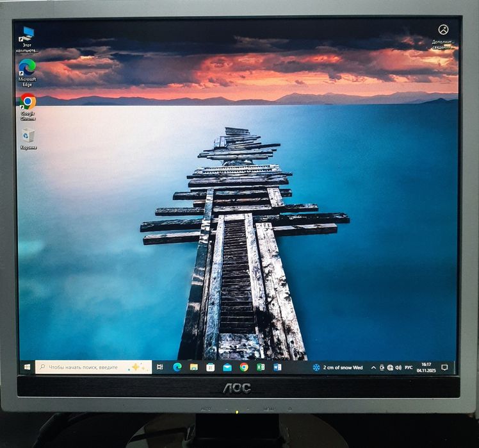The image size is (479, 448).
Task: Switch input language via РУС indicator
Action: tap(409, 368)
